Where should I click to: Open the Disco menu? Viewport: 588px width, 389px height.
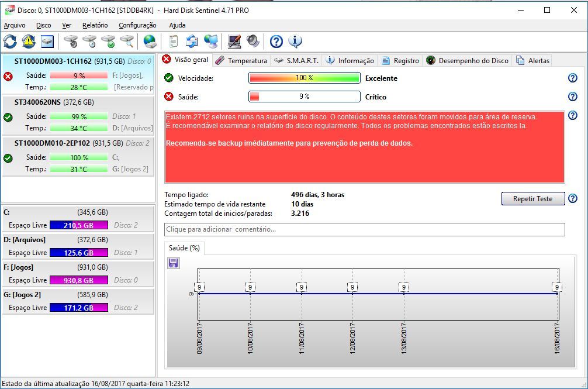[43, 25]
